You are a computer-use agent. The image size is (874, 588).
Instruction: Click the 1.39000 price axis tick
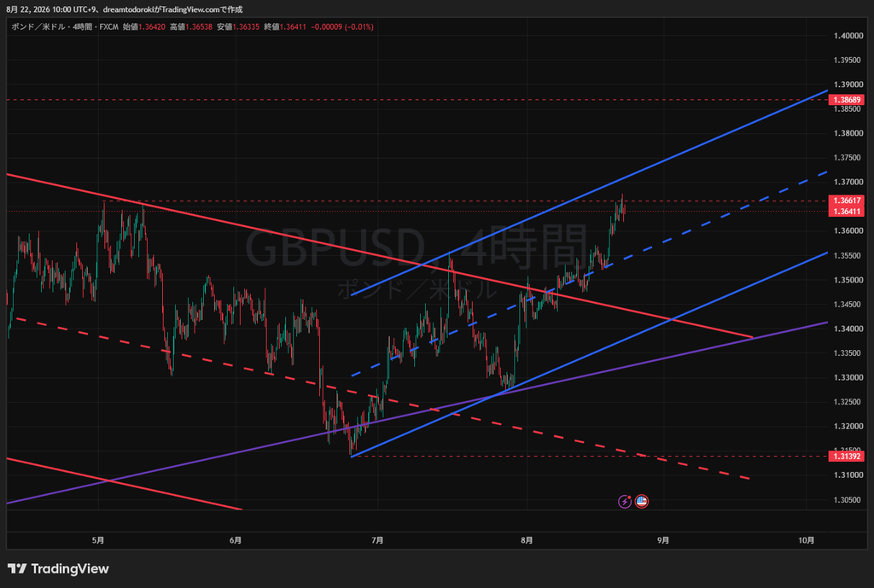pos(848,84)
